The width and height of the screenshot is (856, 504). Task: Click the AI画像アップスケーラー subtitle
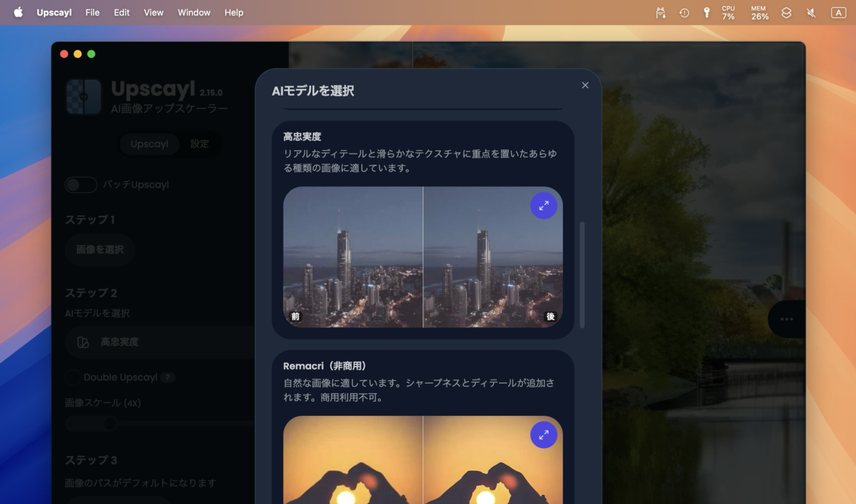point(169,108)
